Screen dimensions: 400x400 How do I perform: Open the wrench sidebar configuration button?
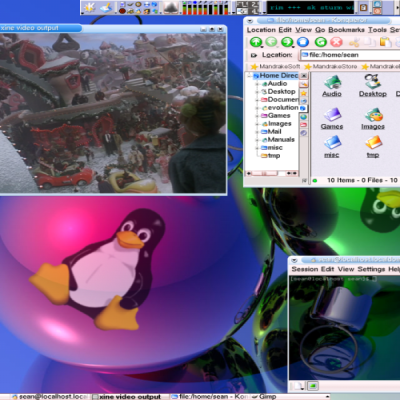304,85
